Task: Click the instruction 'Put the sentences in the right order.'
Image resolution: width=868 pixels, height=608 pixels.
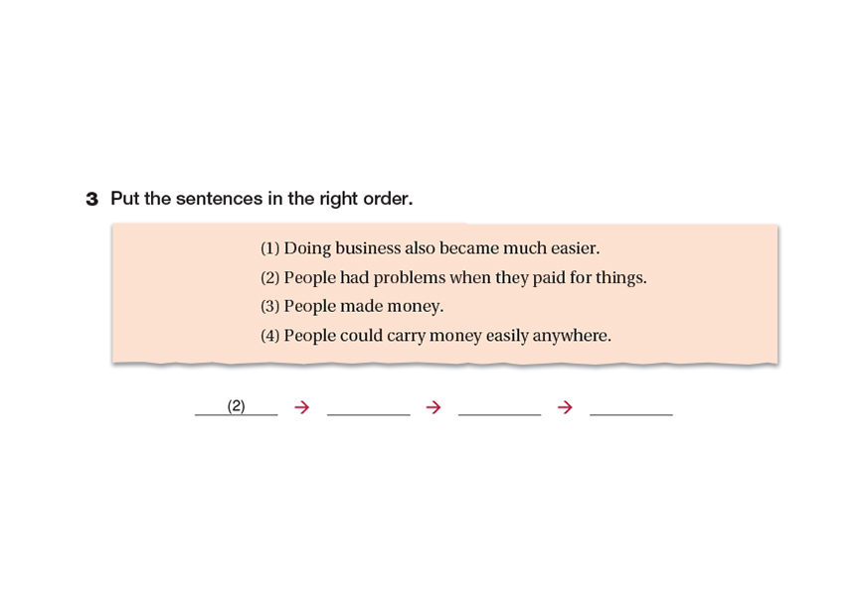Action: 261,199
